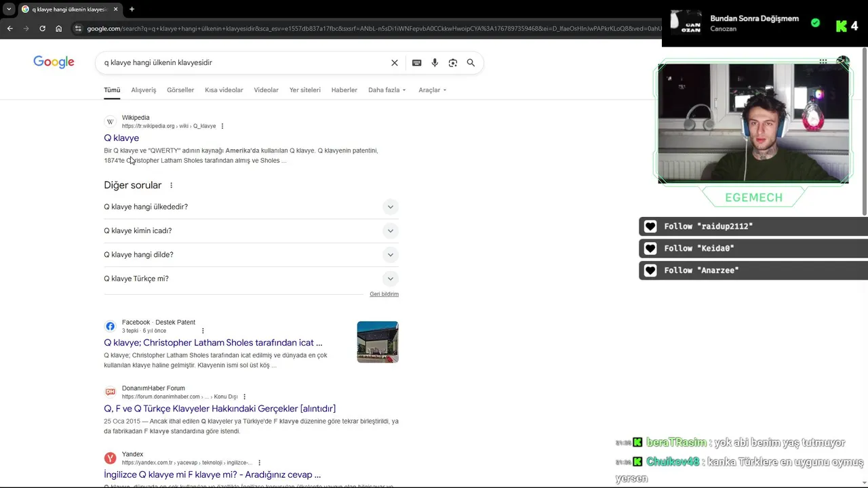Click 'Follow "Keida0"' alert
Image resolution: width=868 pixels, height=488 pixels.
coord(753,248)
